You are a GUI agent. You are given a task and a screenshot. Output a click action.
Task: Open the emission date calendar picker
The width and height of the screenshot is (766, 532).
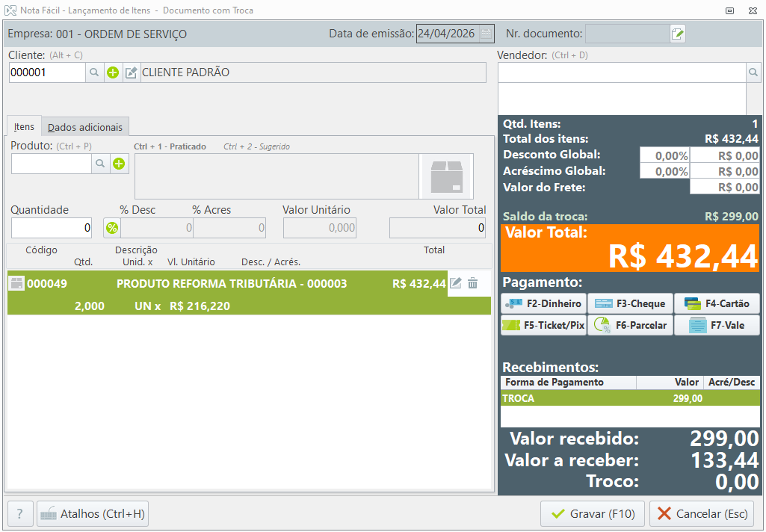coord(486,34)
